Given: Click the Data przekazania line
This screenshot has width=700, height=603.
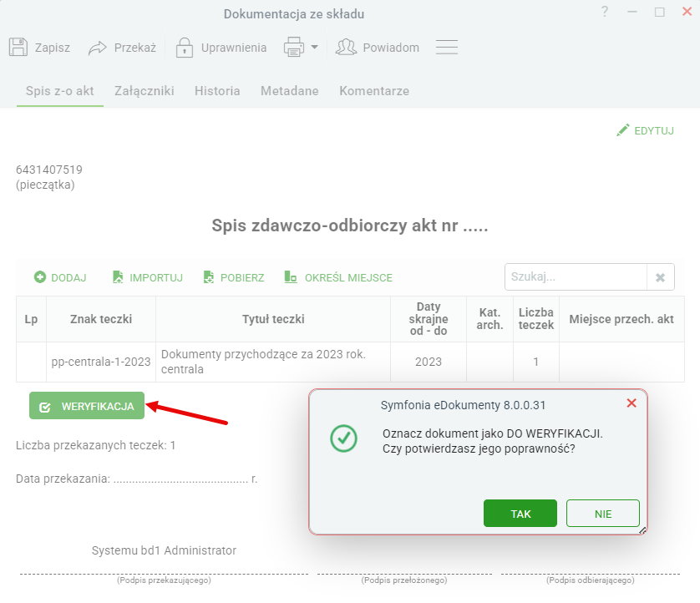Looking at the screenshot, I should click(137, 479).
